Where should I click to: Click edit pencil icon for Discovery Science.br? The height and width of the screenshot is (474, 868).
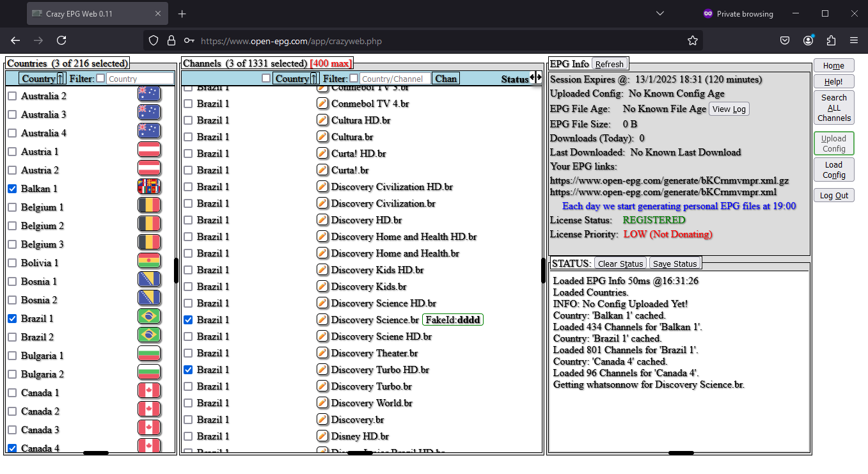[323, 320]
